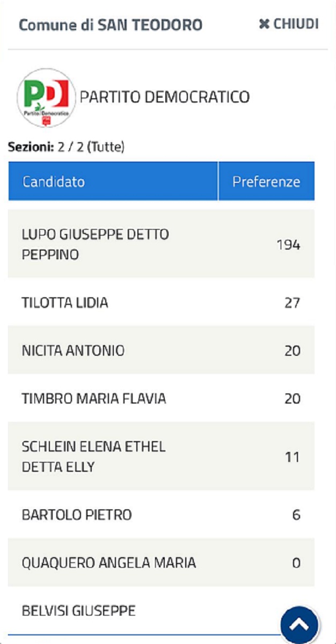
Task: Click the Partito Democratico logo
Action: (46, 97)
